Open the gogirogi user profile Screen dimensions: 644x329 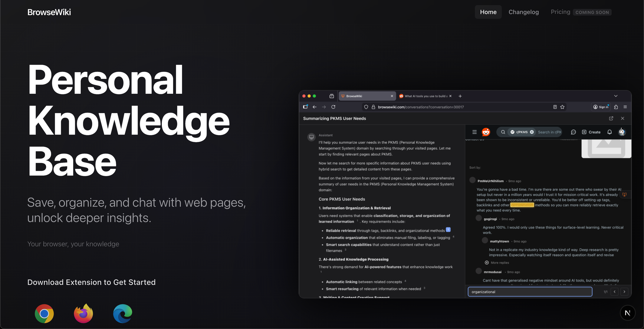pos(490,219)
